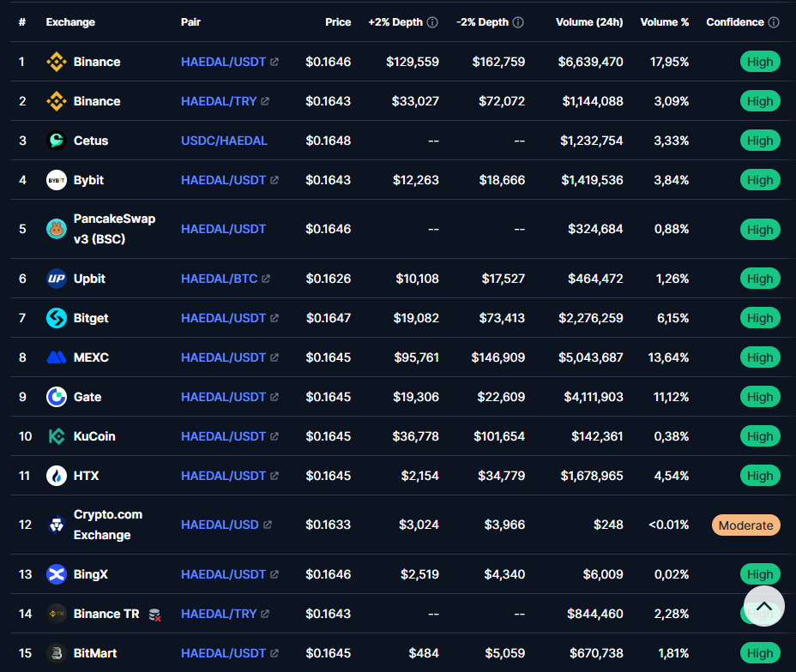Click the info icon next to -2% Depth
Screen dimensions: 796x672
518,22
